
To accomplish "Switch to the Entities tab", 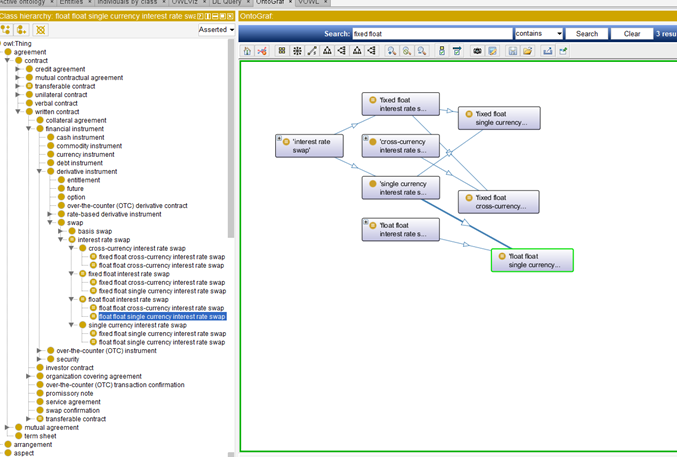I will pyautogui.click(x=71, y=2).
